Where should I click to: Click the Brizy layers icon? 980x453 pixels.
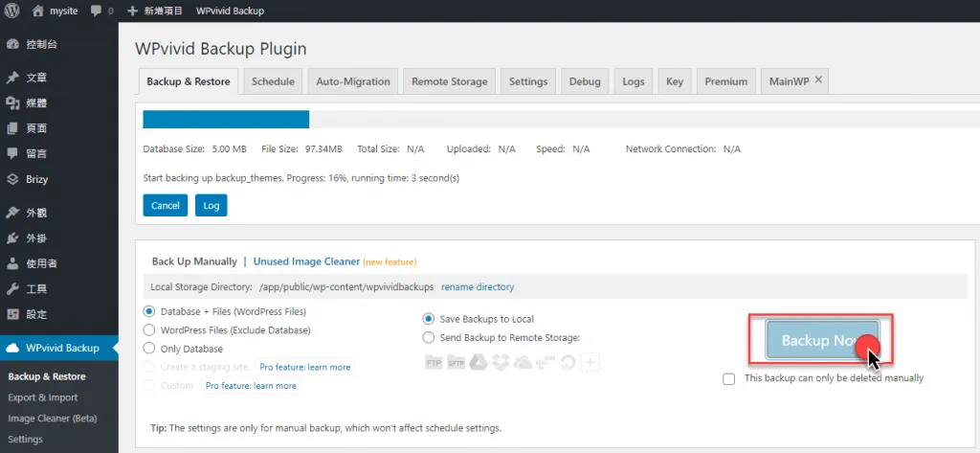pos(12,180)
